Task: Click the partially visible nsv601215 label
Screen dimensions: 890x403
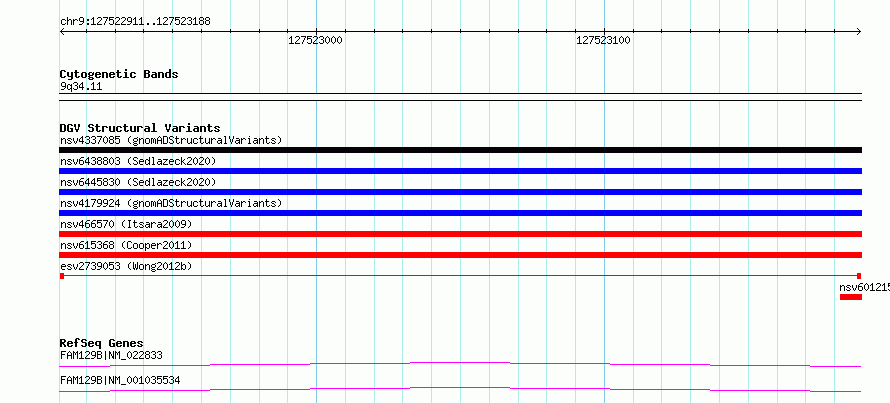Action: coord(864,287)
